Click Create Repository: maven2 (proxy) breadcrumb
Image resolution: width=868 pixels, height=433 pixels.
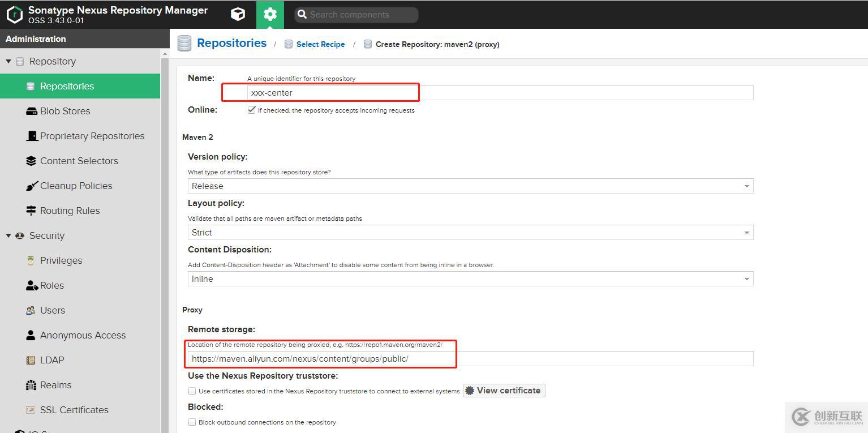pyautogui.click(x=437, y=44)
